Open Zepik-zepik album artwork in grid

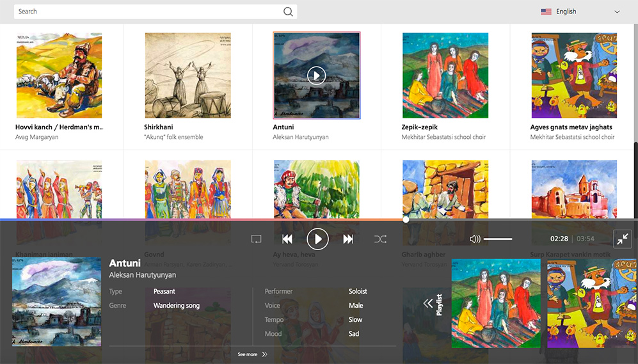pyautogui.click(x=445, y=75)
